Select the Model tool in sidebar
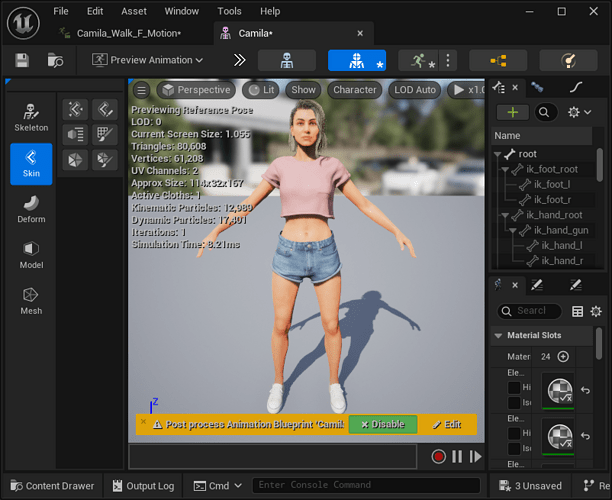 [31, 255]
